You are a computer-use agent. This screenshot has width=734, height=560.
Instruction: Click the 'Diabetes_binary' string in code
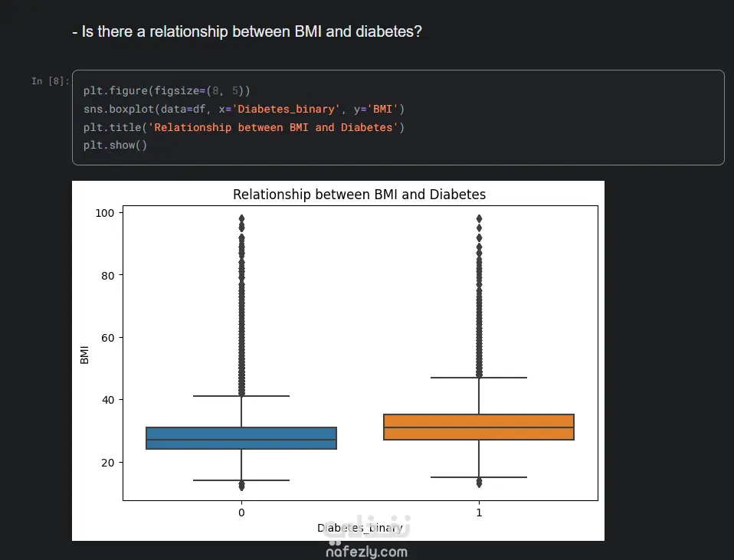pos(286,109)
